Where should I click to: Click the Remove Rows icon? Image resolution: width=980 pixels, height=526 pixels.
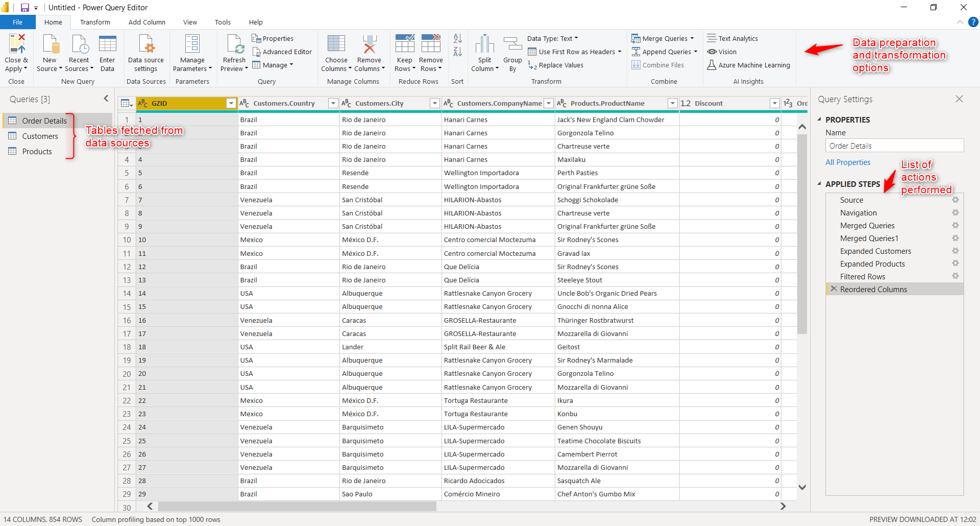(431, 44)
